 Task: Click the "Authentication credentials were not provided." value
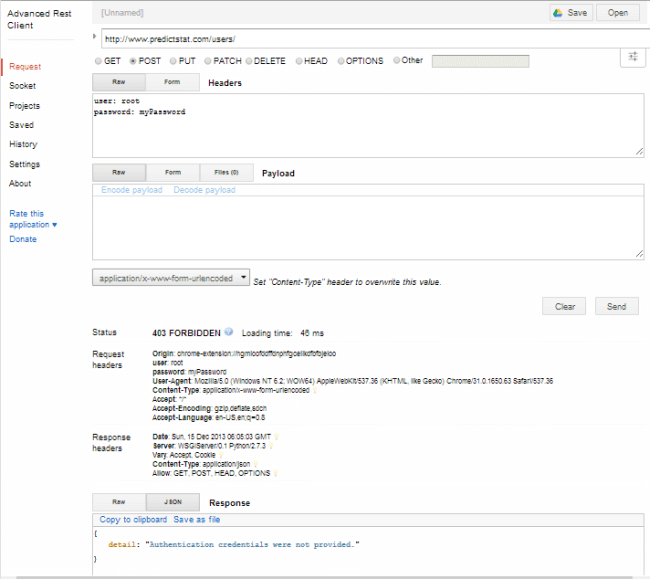point(252,545)
